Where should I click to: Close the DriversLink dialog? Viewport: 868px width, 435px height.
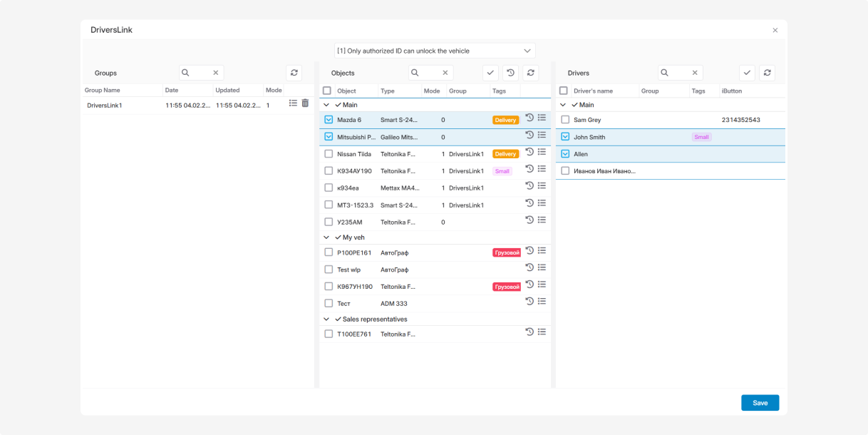tap(775, 30)
